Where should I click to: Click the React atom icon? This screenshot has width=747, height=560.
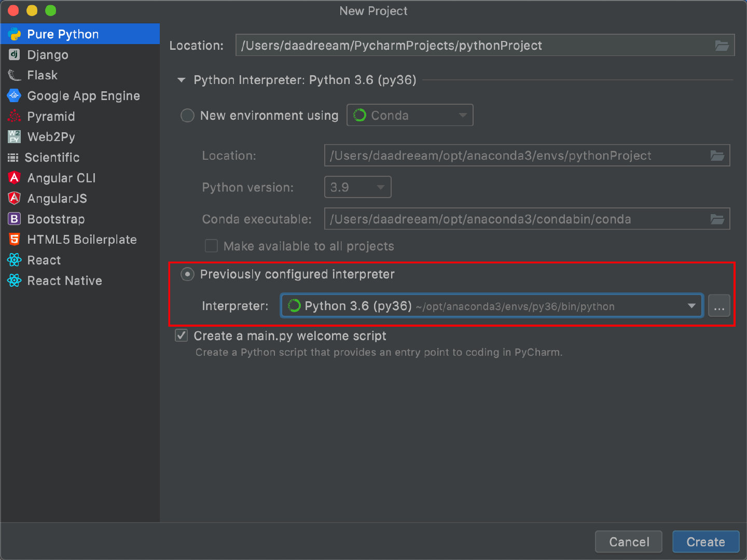tap(15, 260)
